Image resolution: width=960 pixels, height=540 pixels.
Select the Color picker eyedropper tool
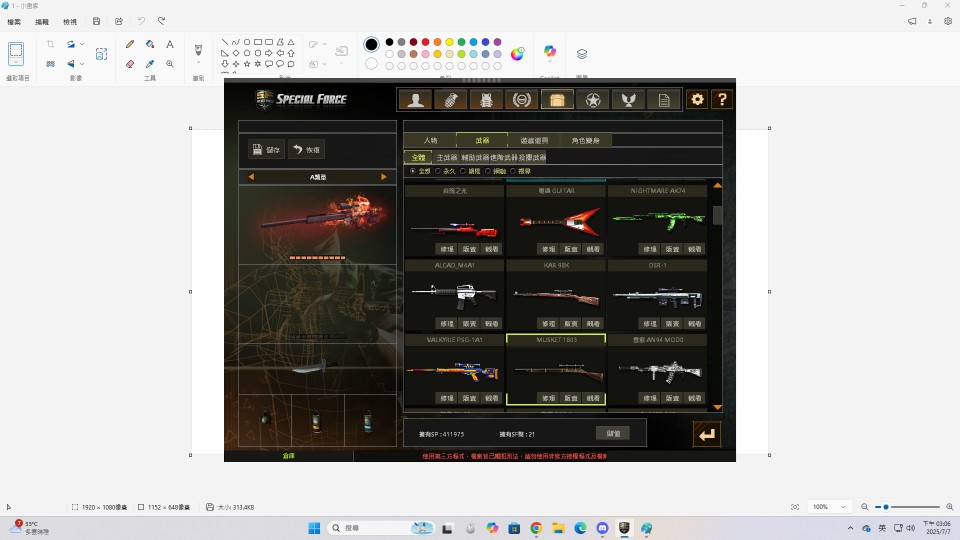[x=150, y=64]
